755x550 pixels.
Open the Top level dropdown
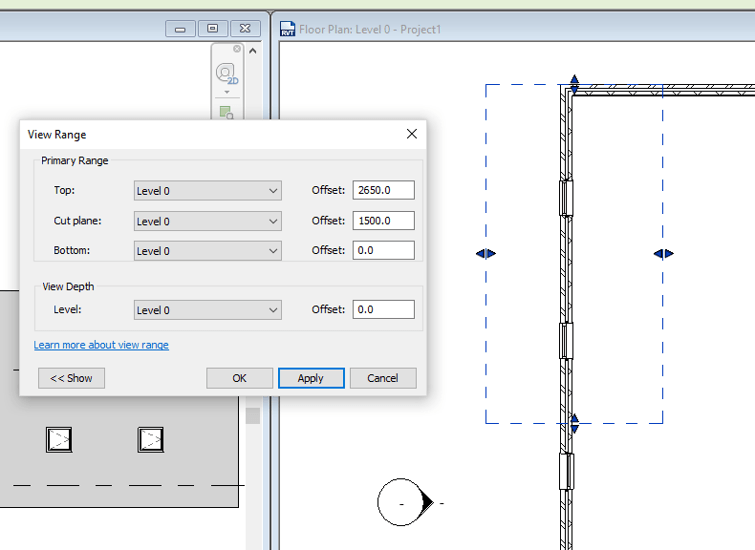point(208,191)
